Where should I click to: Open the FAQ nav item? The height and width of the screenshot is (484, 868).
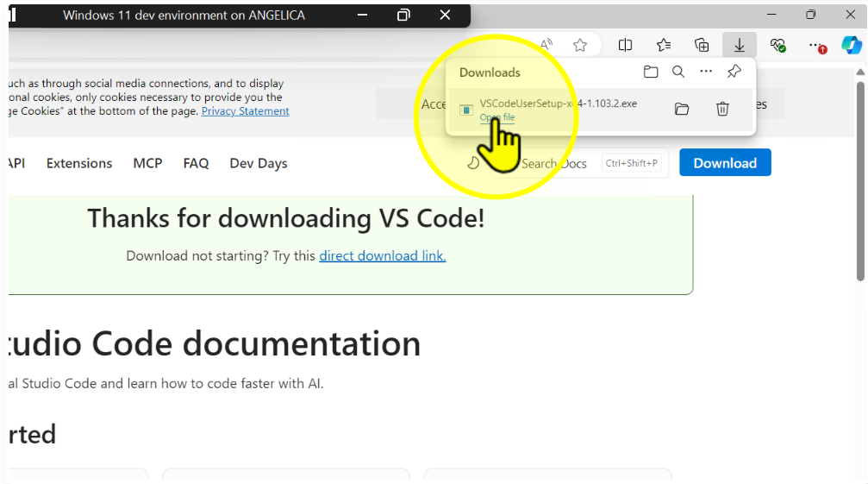196,163
